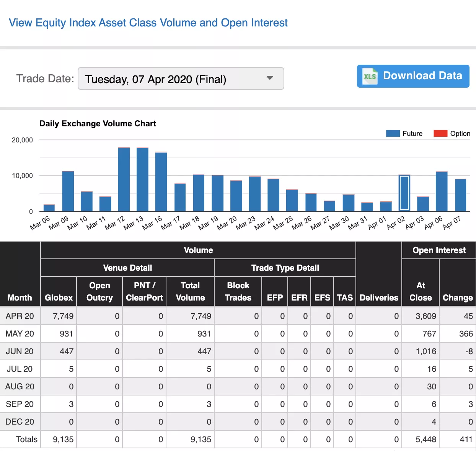Viewport: 476px width, 451px height.
Task: Click the red Option legend swatch
Action: click(x=440, y=133)
